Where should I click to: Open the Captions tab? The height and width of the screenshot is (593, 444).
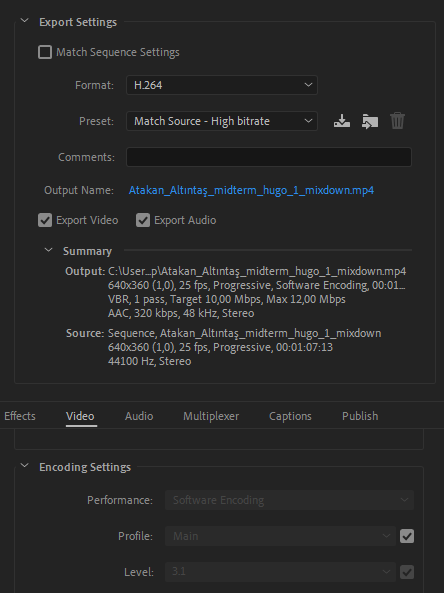290,416
